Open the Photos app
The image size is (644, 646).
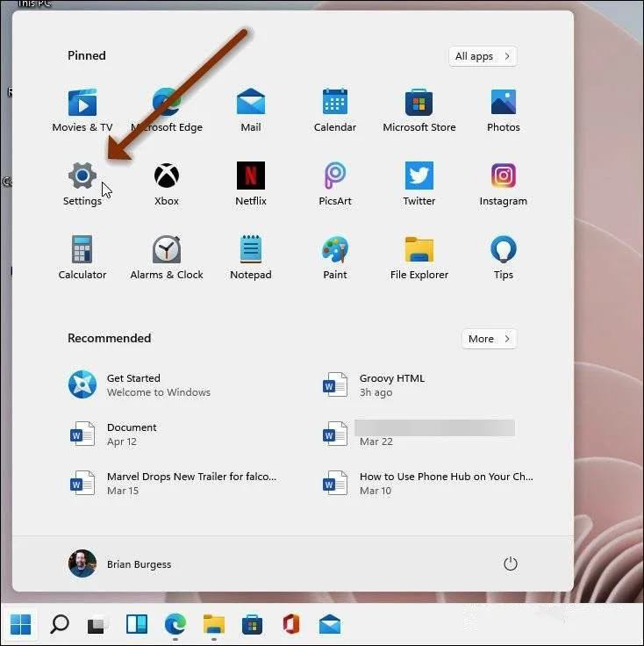pos(503,110)
